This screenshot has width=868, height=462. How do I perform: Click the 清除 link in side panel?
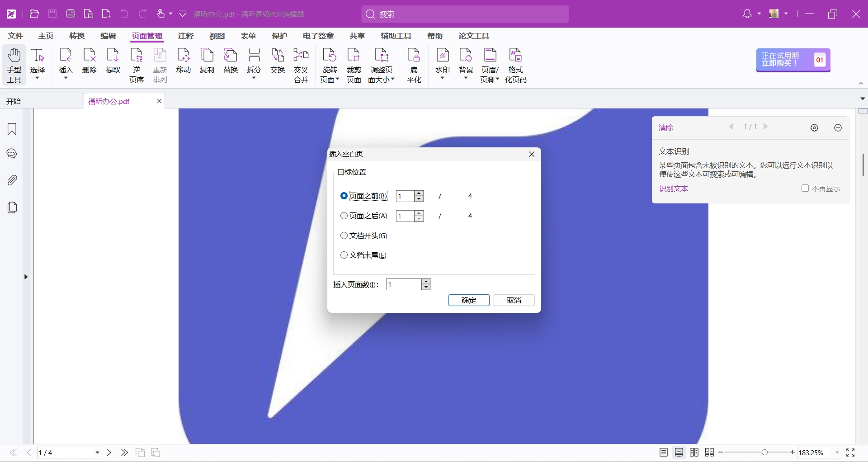point(666,128)
